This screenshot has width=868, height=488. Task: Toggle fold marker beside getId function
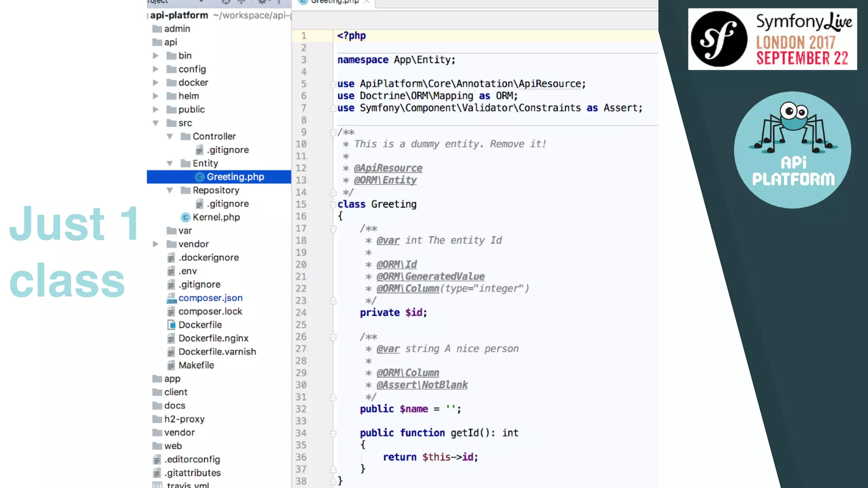(333, 433)
